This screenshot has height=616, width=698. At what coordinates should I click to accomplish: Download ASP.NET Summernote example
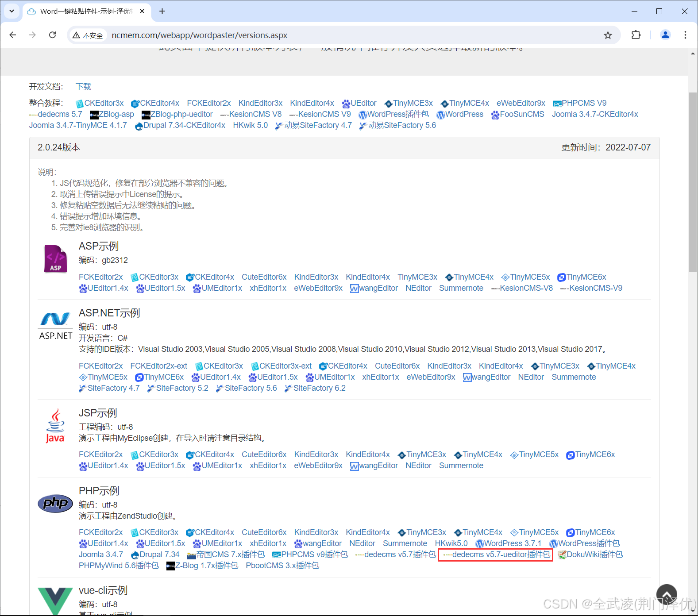pos(574,377)
